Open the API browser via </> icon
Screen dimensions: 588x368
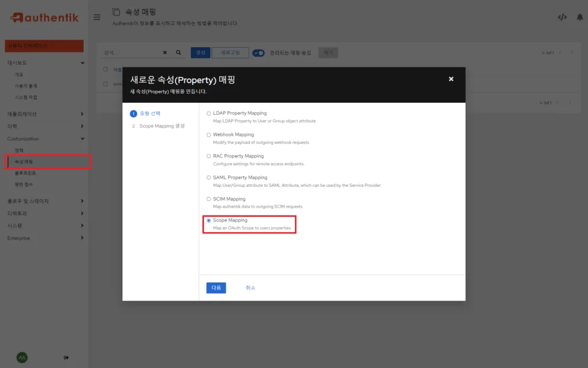point(562,17)
